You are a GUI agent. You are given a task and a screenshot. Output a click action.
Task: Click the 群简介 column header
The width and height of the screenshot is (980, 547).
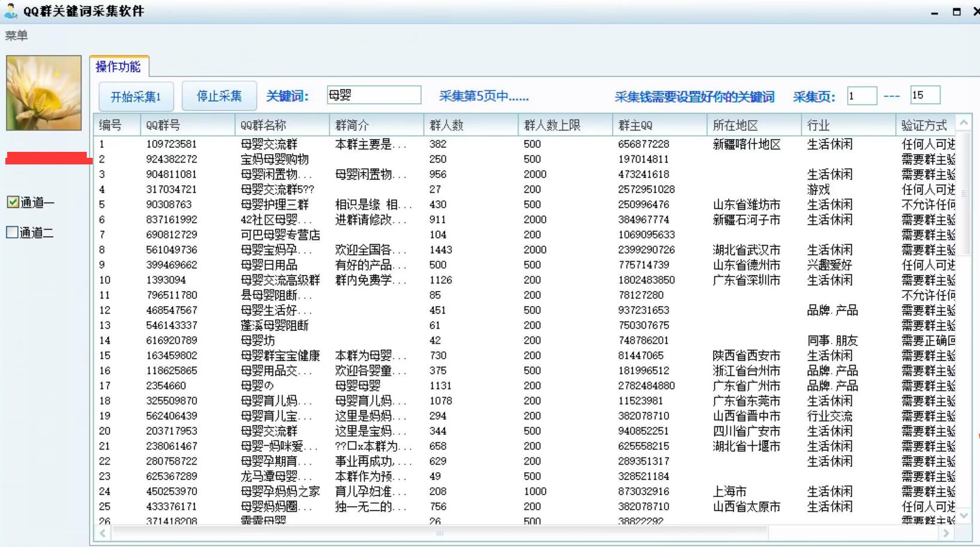[x=377, y=125]
